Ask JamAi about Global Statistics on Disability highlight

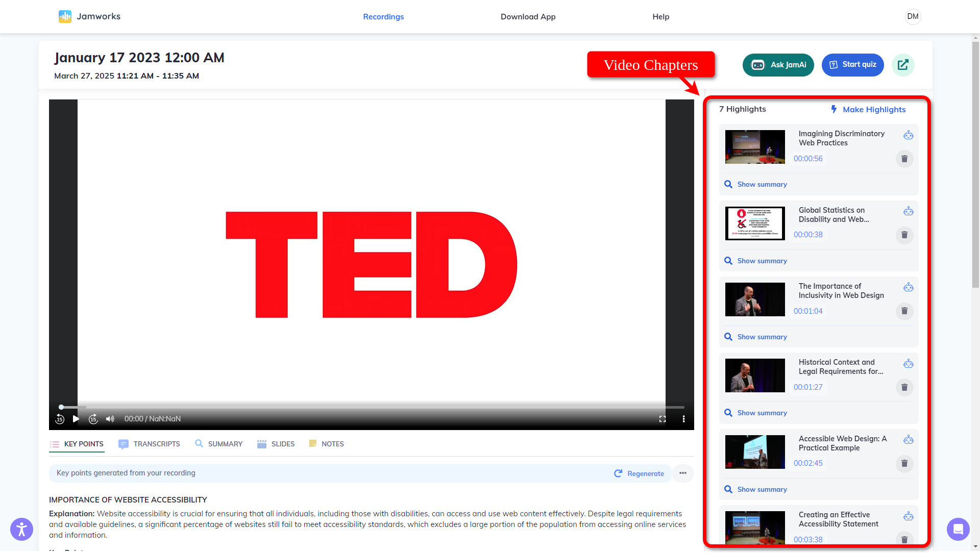point(909,211)
